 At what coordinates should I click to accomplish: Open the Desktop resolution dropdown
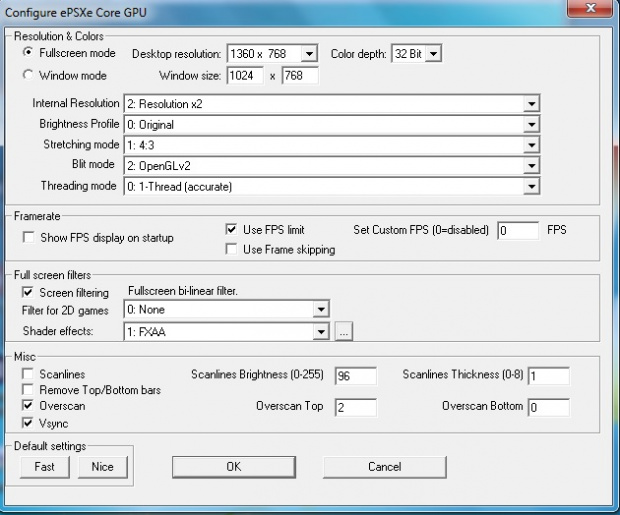(272, 53)
